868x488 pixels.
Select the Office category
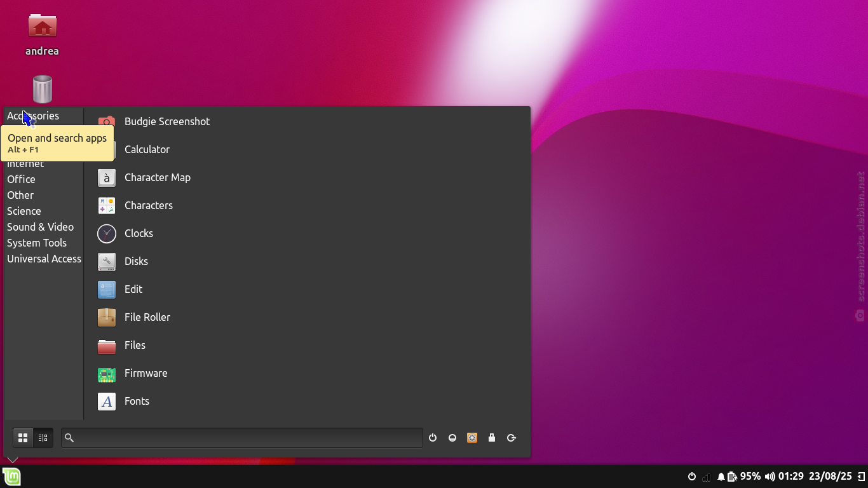click(43, 179)
